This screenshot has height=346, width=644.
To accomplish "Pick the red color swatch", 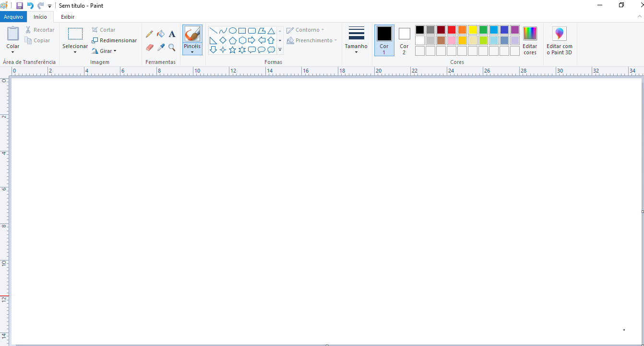I will pos(452,30).
